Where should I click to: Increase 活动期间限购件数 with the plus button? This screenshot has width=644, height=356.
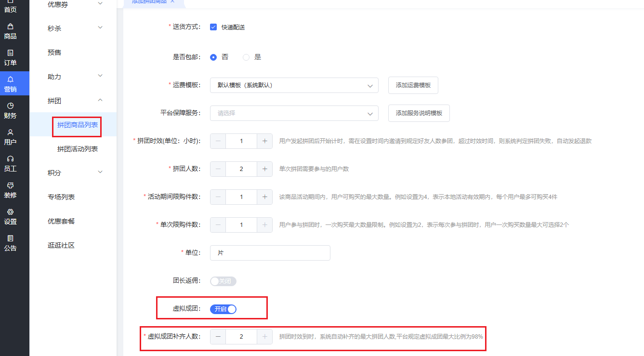click(264, 197)
